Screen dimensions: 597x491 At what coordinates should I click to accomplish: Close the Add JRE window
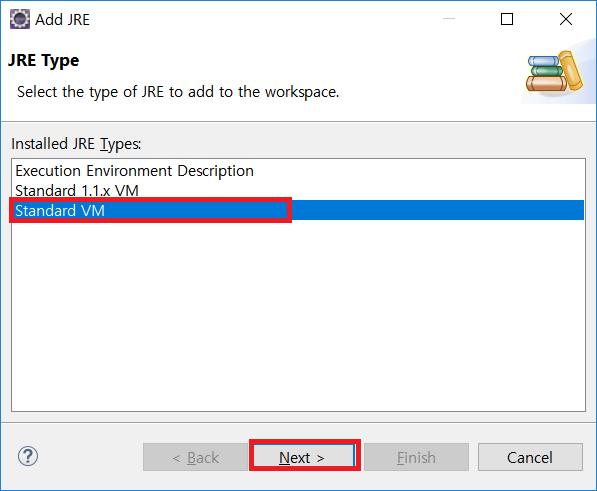(x=566, y=19)
